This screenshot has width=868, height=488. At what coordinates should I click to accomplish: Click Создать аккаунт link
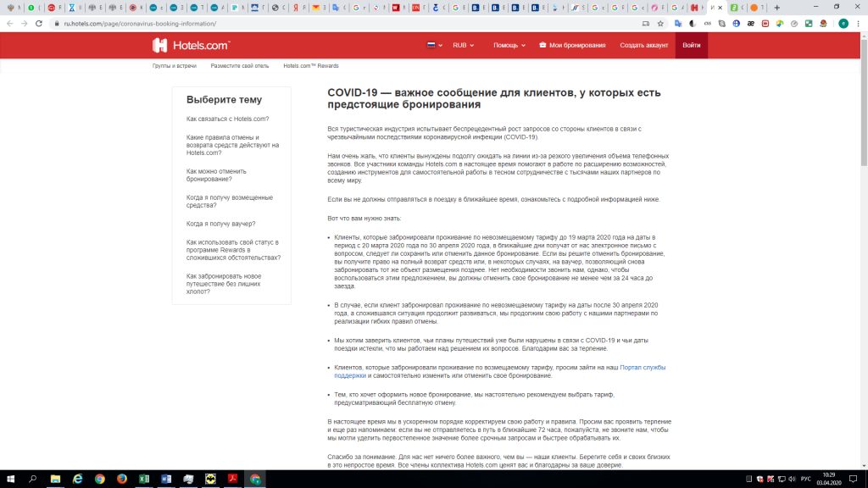pos(643,45)
